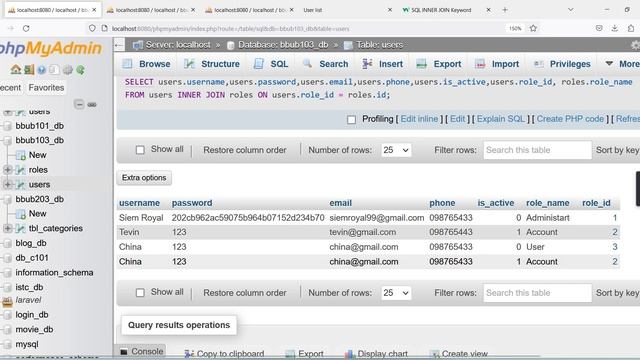Expand the roles table node
The image size is (640, 360).
click(x=7, y=169)
